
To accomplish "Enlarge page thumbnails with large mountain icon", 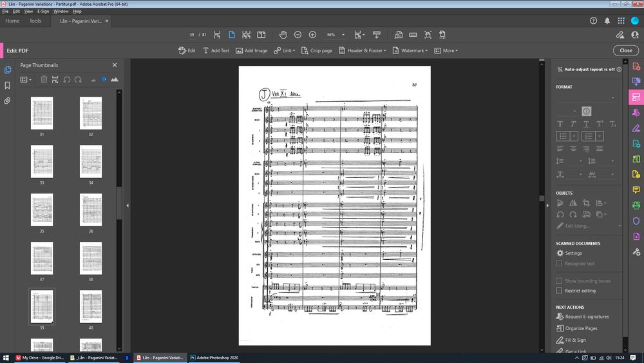I will [115, 79].
